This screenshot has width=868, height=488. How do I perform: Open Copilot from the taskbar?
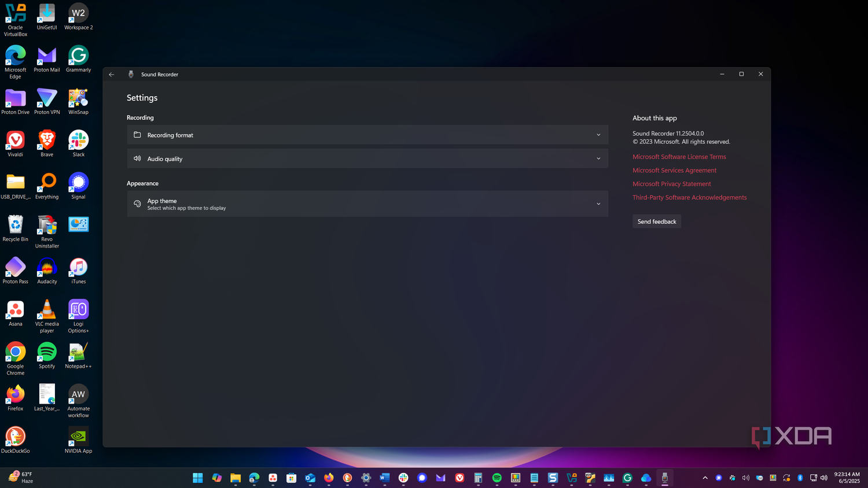point(216,478)
